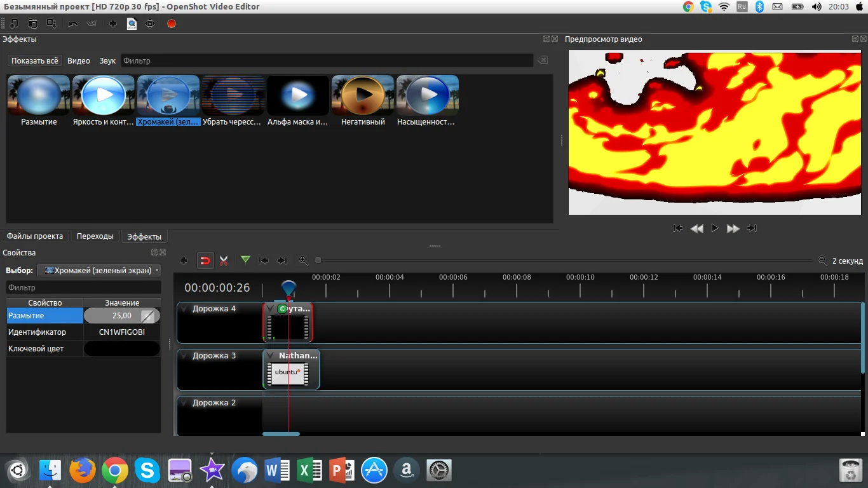
Task: Select the Razor scissors tool on the timeline
Action: coord(224,261)
